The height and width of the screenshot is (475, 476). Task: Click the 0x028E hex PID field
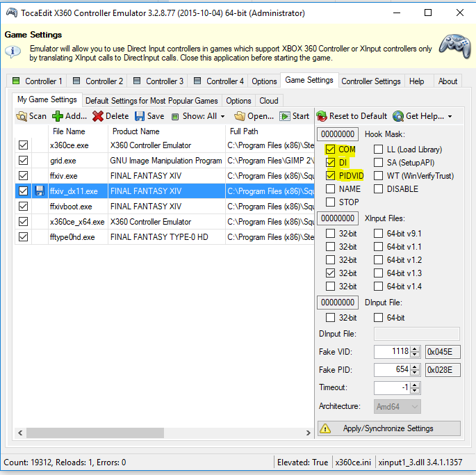tap(443, 370)
